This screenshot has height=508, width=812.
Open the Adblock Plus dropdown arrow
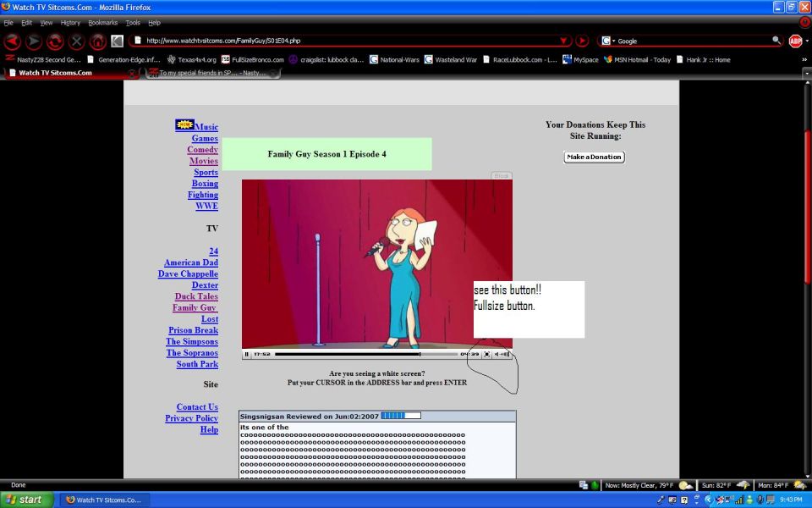point(806,41)
